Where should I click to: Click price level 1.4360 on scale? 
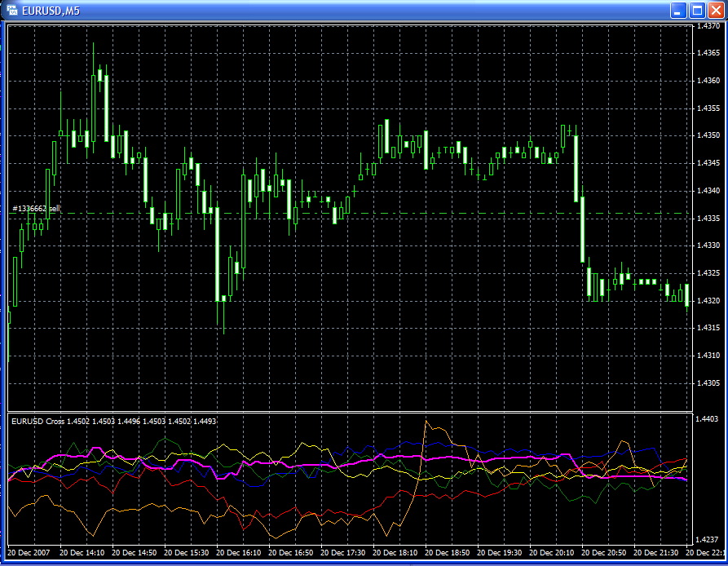[x=708, y=80]
